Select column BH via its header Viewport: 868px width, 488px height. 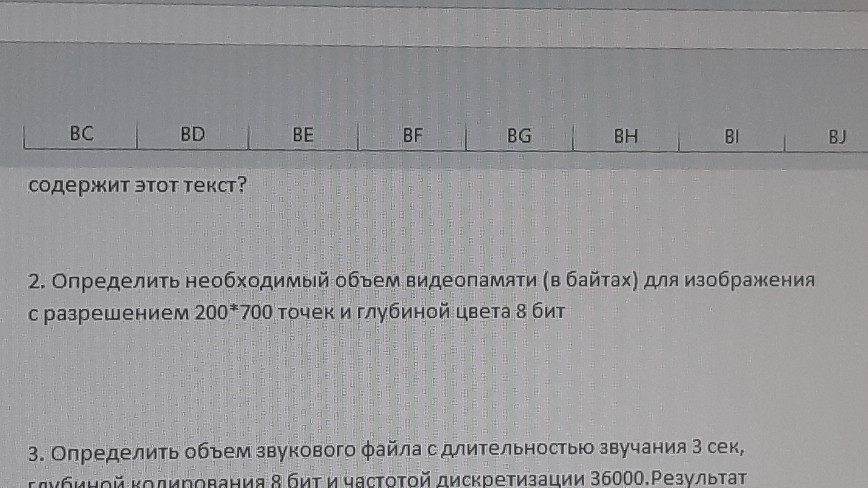[626, 137]
